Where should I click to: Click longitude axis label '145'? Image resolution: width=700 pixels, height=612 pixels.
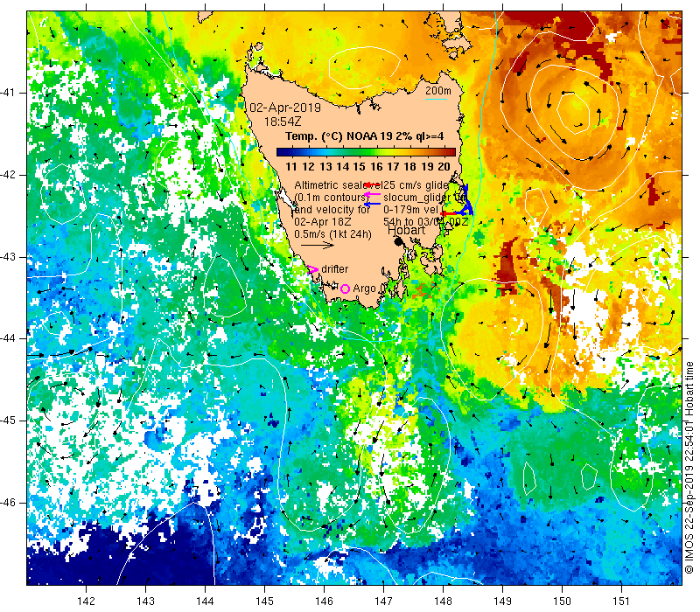point(265,601)
